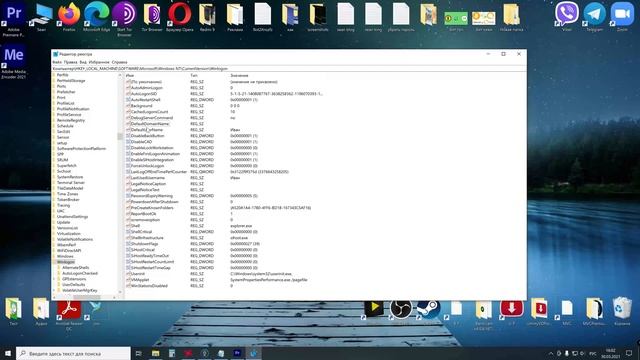Viewport: 640px width, 360px height.
Task: Open Zoom desktop shortcut
Action: click(622, 17)
